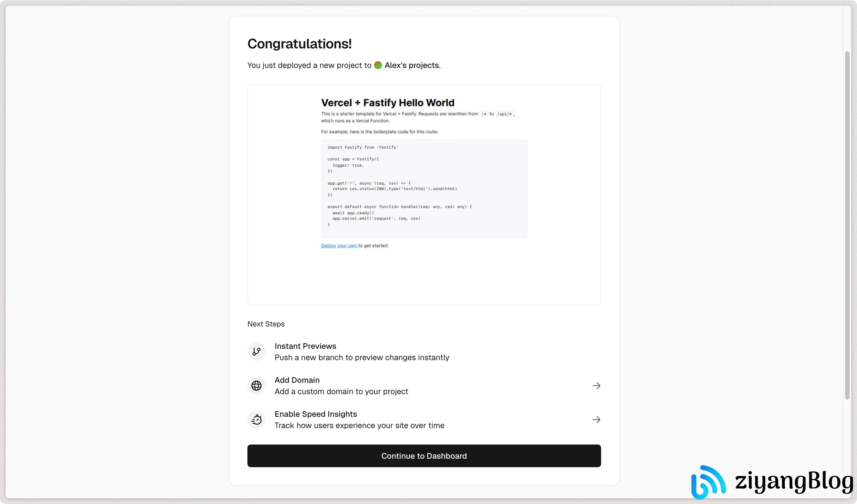Click the Speed Insights stopwatch icon

[x=256, y=419]
